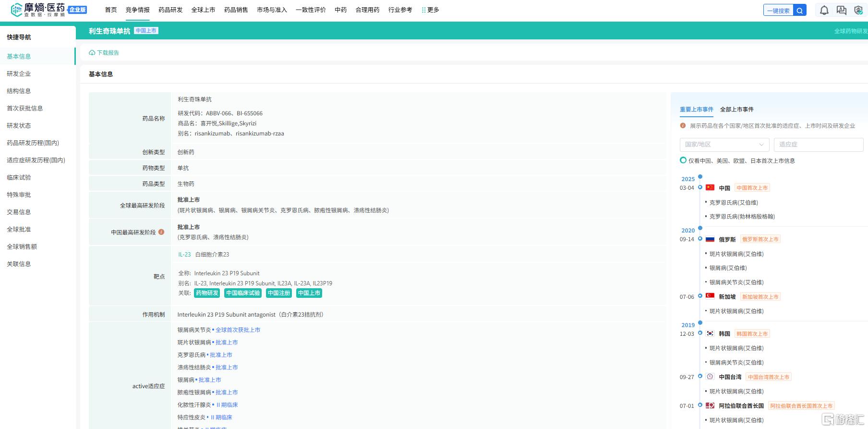Select the 重要上市事件 tab
Viewport: 868px width, 429px height.
point(697,110)
